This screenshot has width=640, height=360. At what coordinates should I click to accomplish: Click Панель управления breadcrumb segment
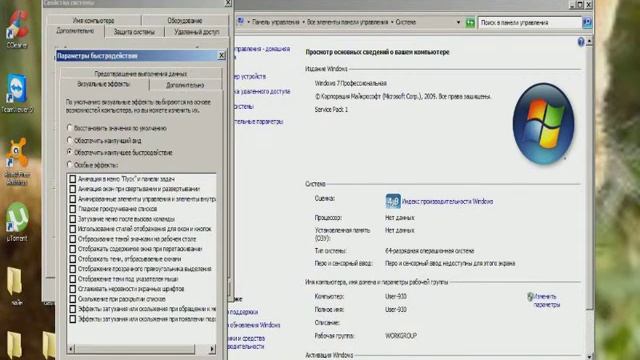[276, 22]
